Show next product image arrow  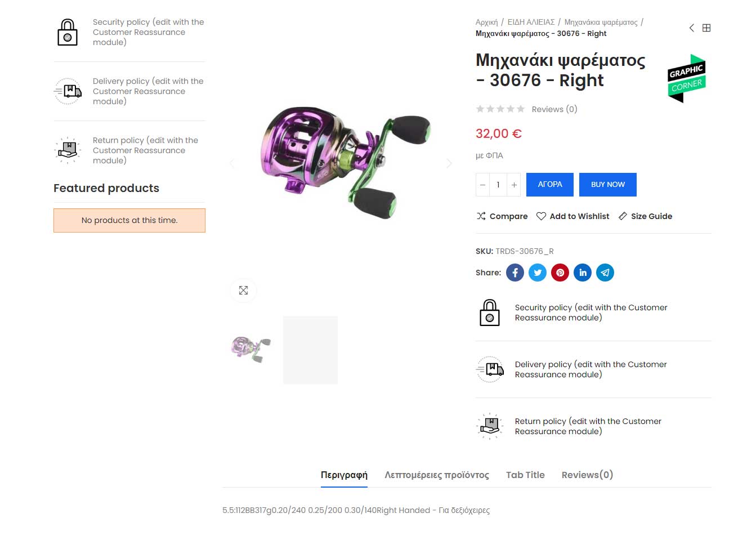(449, 163)
